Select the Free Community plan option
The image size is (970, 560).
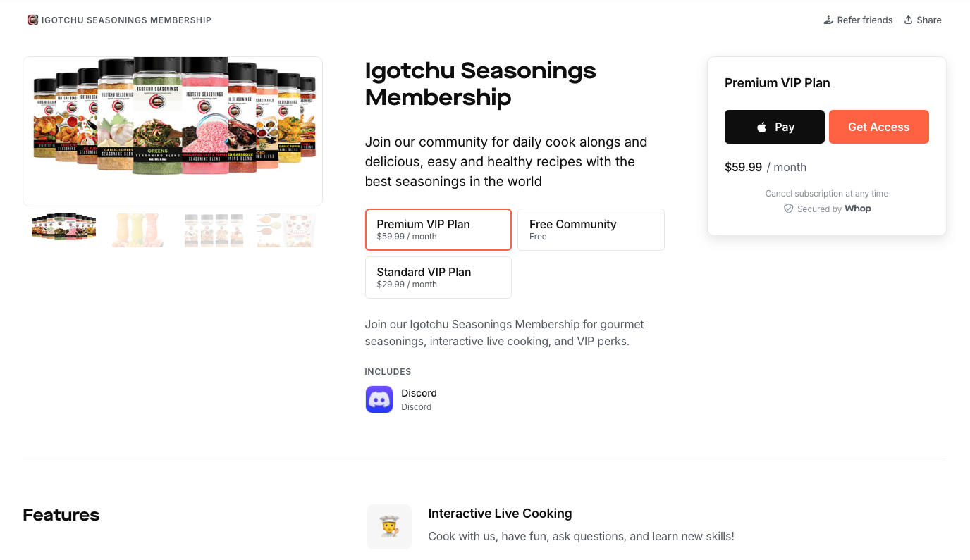(x=591, y=229)
